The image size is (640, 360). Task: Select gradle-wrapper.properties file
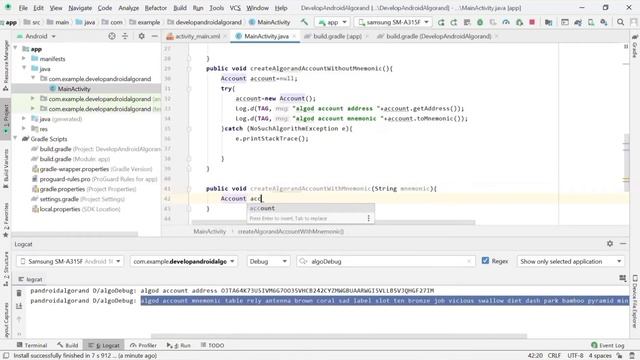[x=74, y=169]
